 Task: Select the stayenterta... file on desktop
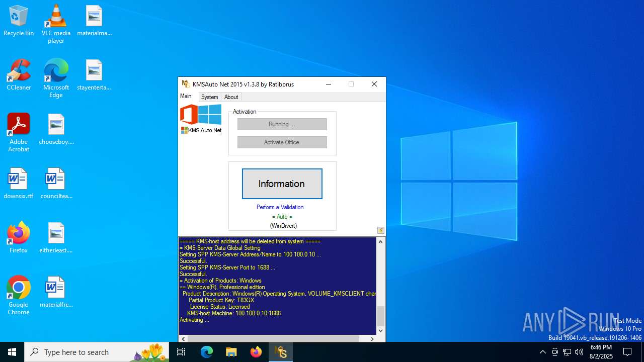tap(94, 75)
